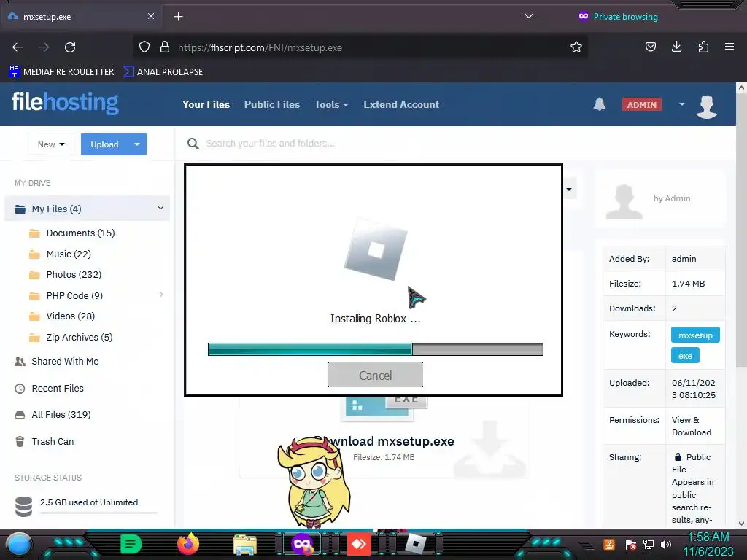Open the taskbar clock showing 1:58 AM
Screen dimensions: 747x560
pyautogui.click(x=708, y=544)
